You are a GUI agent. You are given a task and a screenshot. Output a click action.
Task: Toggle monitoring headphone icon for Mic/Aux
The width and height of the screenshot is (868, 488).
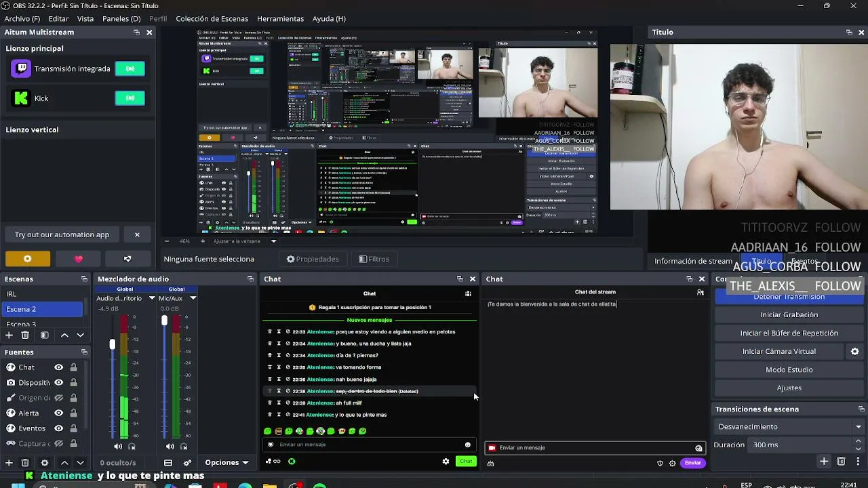click(x=184, y=447)
